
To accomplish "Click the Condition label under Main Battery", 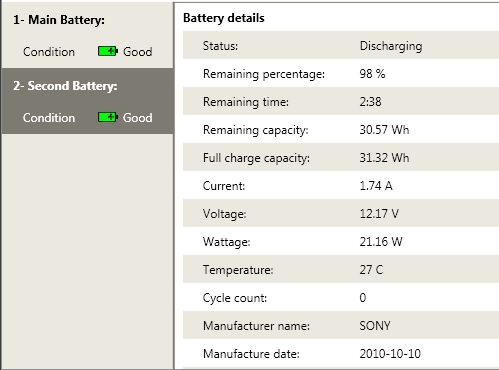I will tap(49, 52).
